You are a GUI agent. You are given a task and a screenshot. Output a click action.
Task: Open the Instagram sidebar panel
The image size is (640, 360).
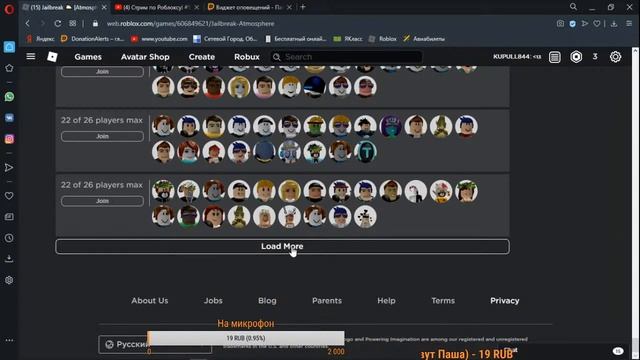pos(9,139)
